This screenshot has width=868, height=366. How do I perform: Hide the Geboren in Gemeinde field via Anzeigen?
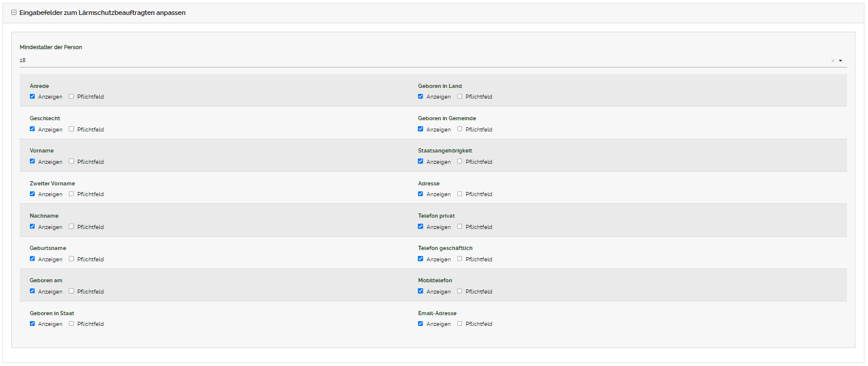pyautogui.click(x=421, y=129)
